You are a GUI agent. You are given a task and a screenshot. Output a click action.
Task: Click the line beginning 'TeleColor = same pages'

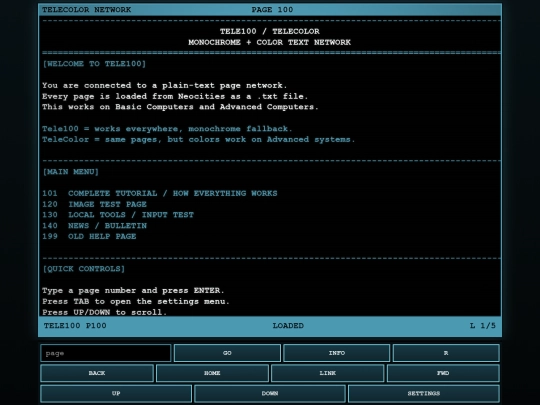[x=198, y=139]
